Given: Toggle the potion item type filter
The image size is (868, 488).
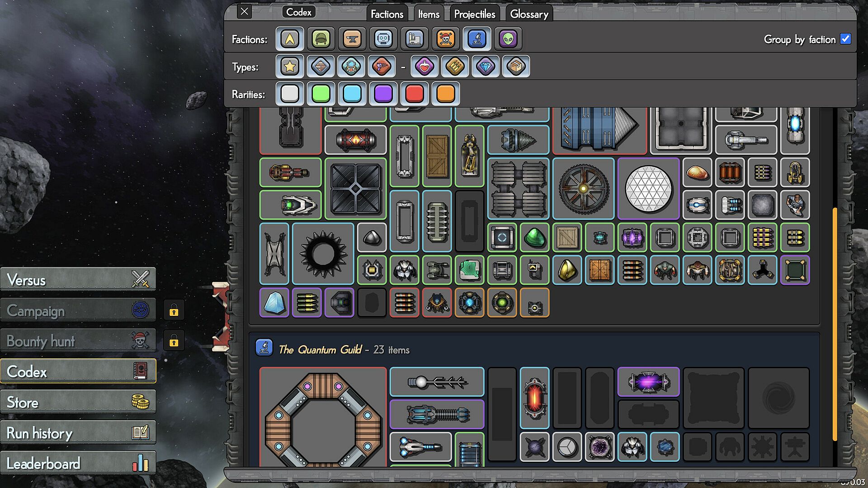Looking at the screenshot, I should tap(424, 67).
